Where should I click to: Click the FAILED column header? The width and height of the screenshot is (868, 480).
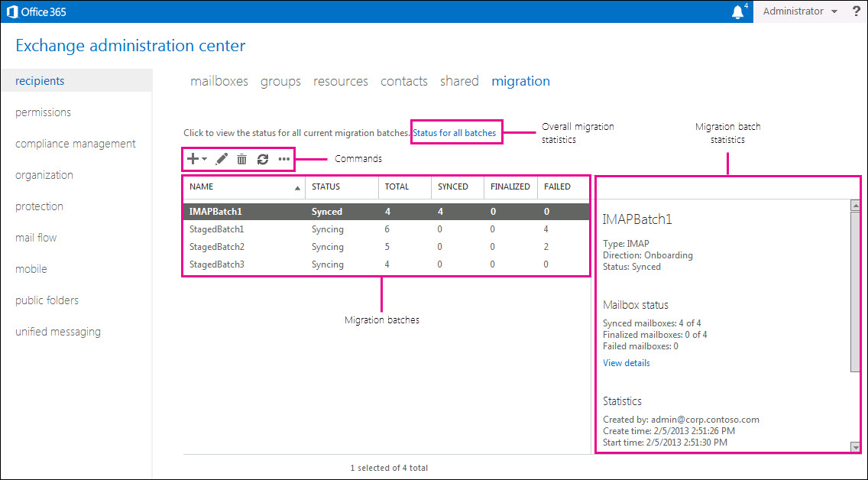(x=563, y=187)
